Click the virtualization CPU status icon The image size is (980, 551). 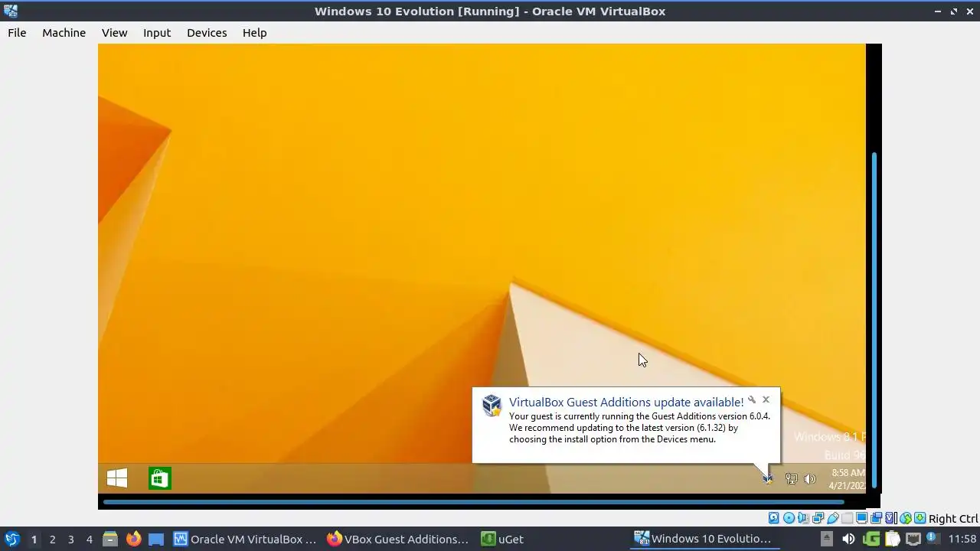891,518
